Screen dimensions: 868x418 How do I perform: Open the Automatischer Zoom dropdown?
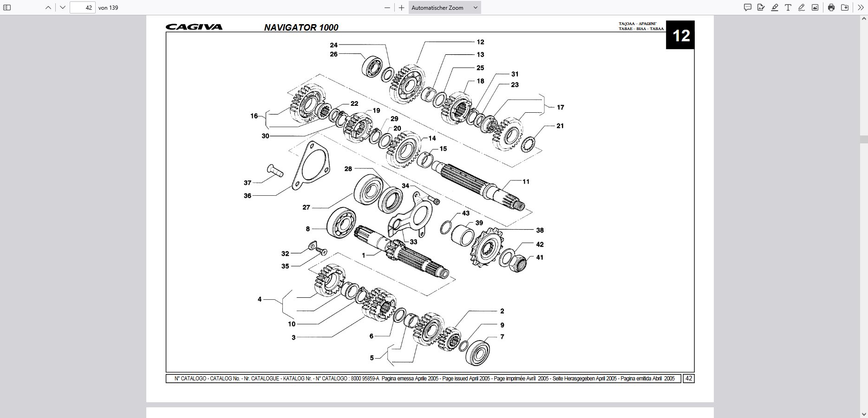(444, 7)
